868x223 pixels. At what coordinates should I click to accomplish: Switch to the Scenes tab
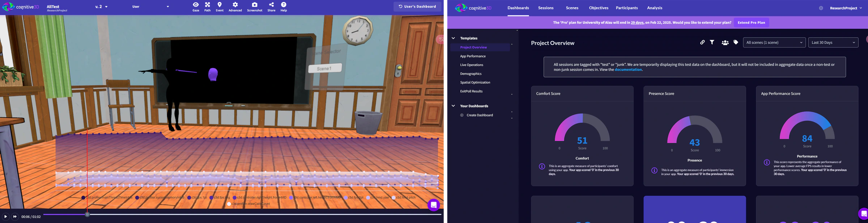(x=572, y=8)
